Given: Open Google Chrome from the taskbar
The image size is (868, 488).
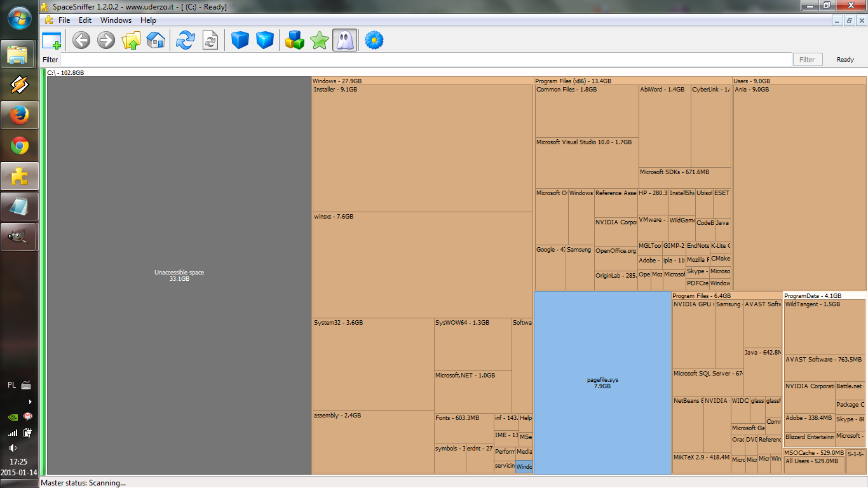Looking at the screenshot, I should click(20, 146).
